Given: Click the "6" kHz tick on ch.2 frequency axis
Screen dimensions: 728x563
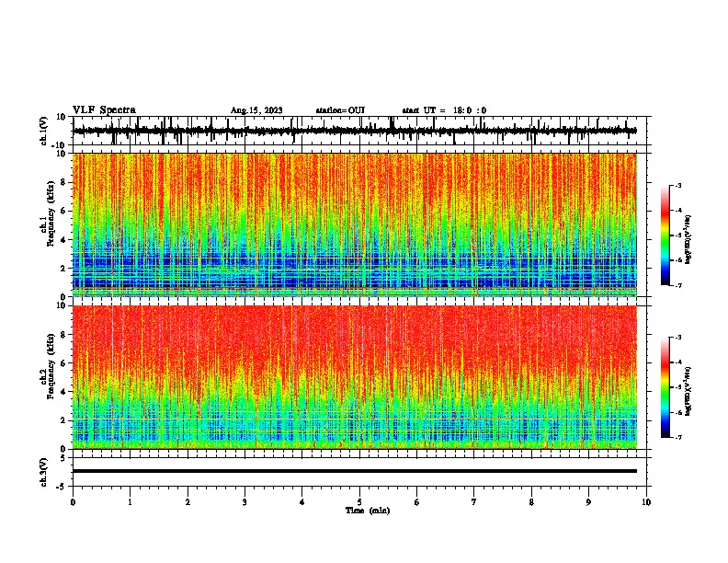Looking at the screenshot, I should [x=63, y=362].
